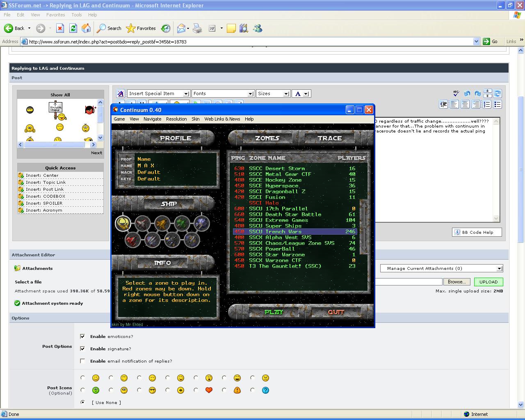Select the smiley face post icon radio
Image resolution: width=525 pixels, height=420 pixels.
click(83, 378)
